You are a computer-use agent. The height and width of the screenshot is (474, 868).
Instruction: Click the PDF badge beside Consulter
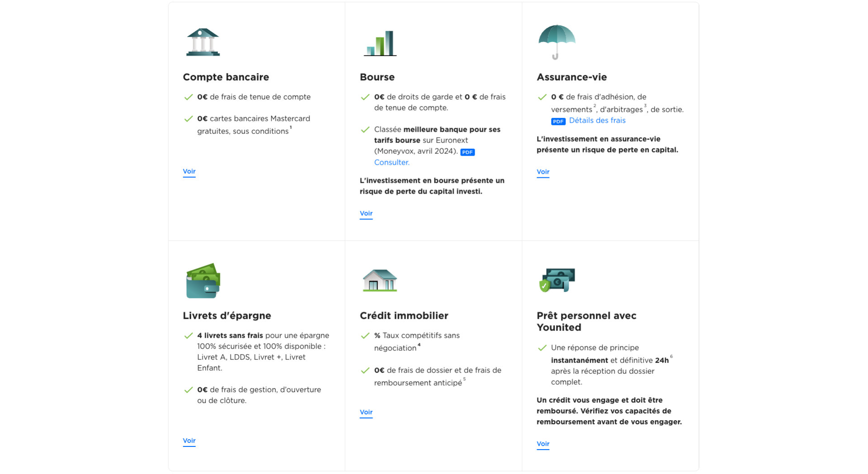[467, 152]
